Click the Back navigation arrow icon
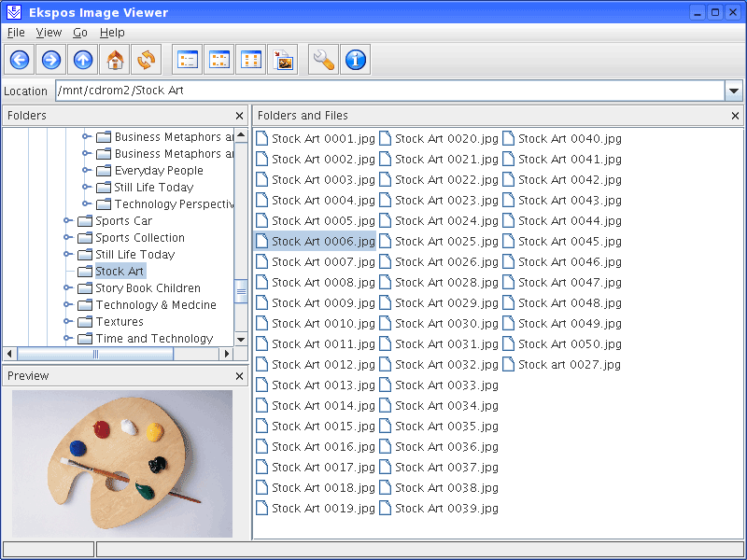This screenshot has height=560, width=747. tap(20, 61)
